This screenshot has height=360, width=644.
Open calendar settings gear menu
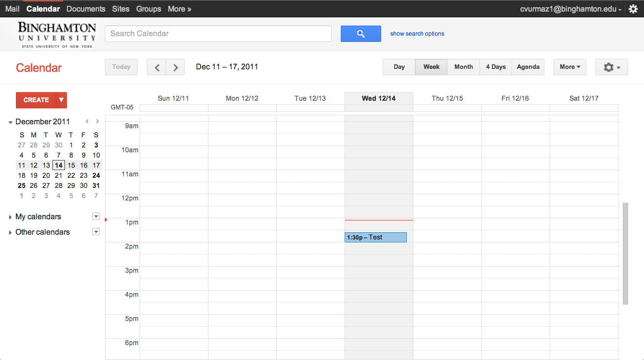pos(611,67)
